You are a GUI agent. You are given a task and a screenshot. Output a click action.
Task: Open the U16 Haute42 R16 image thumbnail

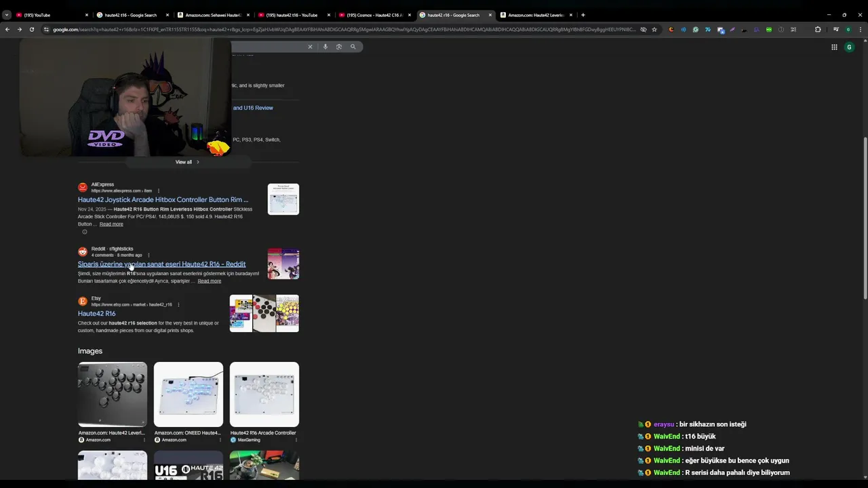tap(189, 466)
